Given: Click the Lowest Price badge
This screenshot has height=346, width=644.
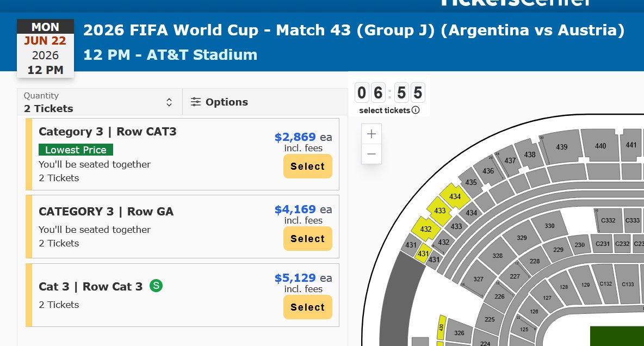Looking at the screenshot, I should 76,150.
